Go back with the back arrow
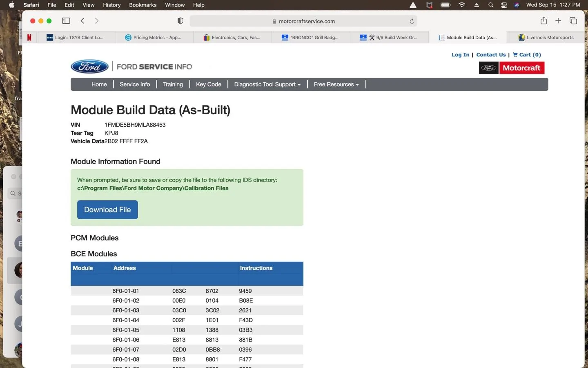 (x=82, y=21)
